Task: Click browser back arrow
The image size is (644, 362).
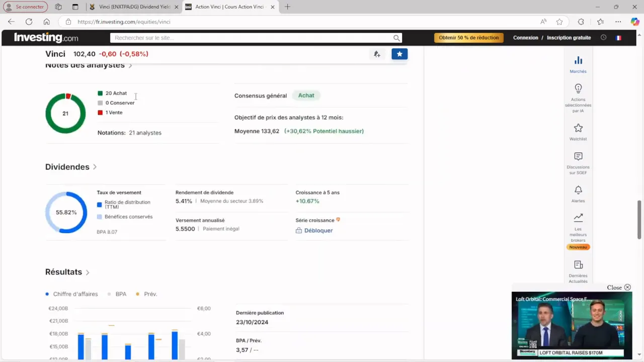Action: (11, 22)
